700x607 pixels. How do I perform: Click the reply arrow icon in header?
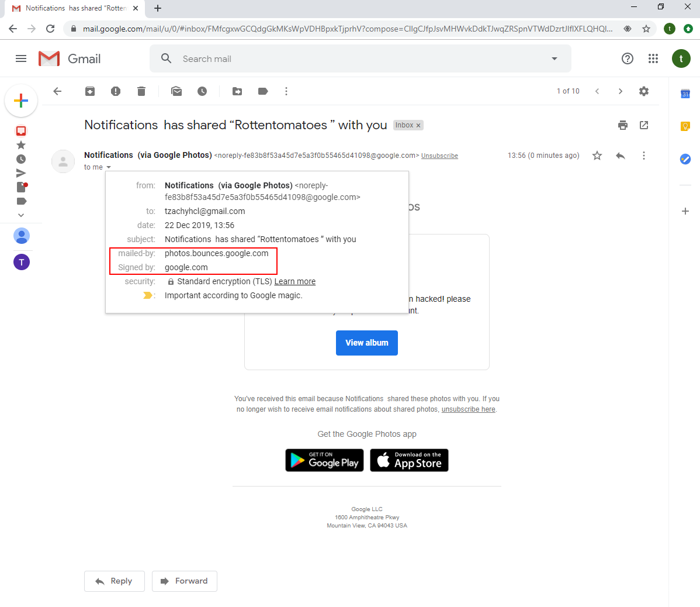point(620,156)
